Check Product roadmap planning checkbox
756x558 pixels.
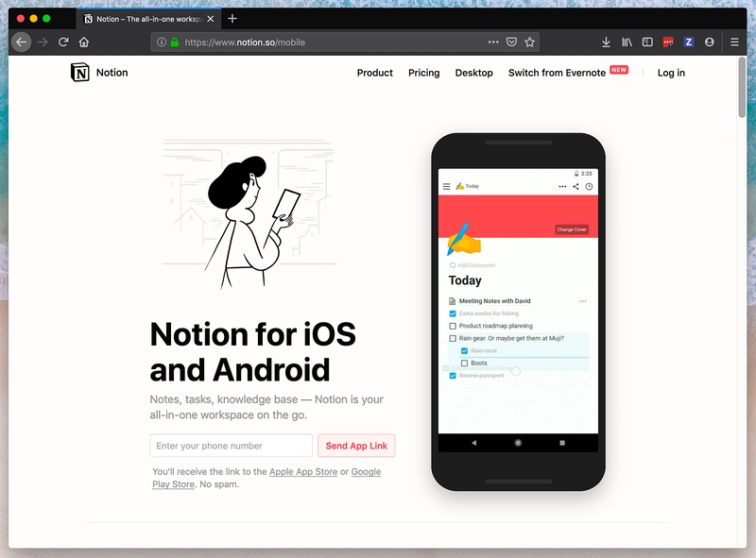coord(453,327)
